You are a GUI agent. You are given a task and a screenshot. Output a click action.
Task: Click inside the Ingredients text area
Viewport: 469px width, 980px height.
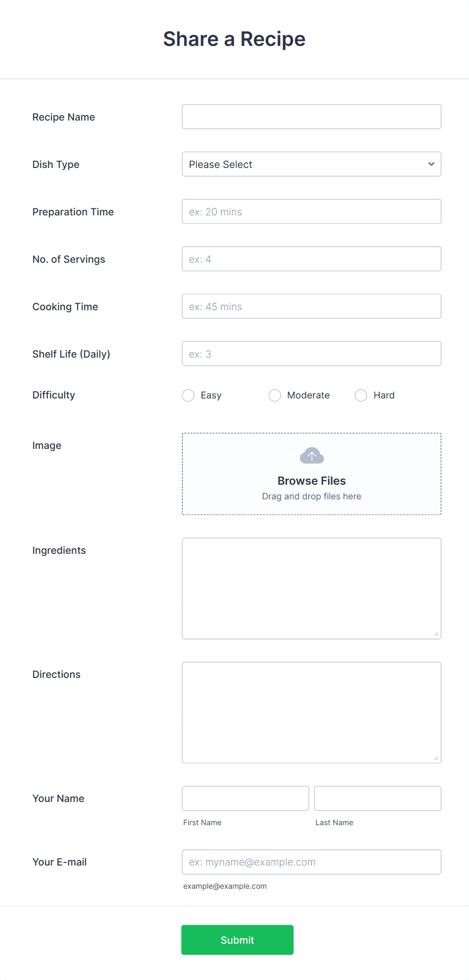click(311, 588)
